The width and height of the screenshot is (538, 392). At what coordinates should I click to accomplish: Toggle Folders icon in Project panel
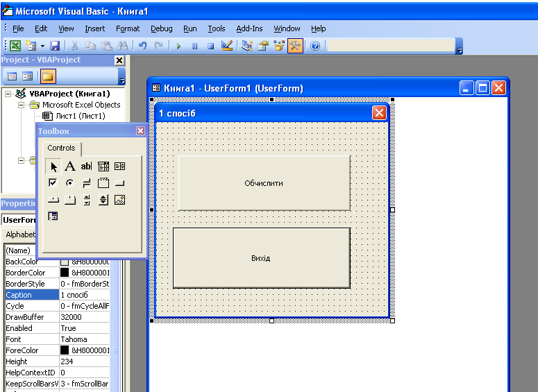pyautogui.click(x=48, y=76)
